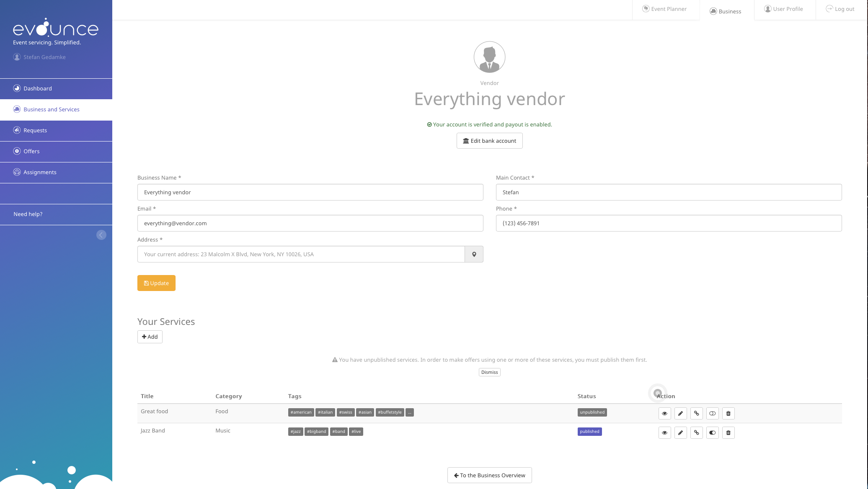Switch to the Event Planner tab
Viewport: 868px width, 489px height.
665,9
